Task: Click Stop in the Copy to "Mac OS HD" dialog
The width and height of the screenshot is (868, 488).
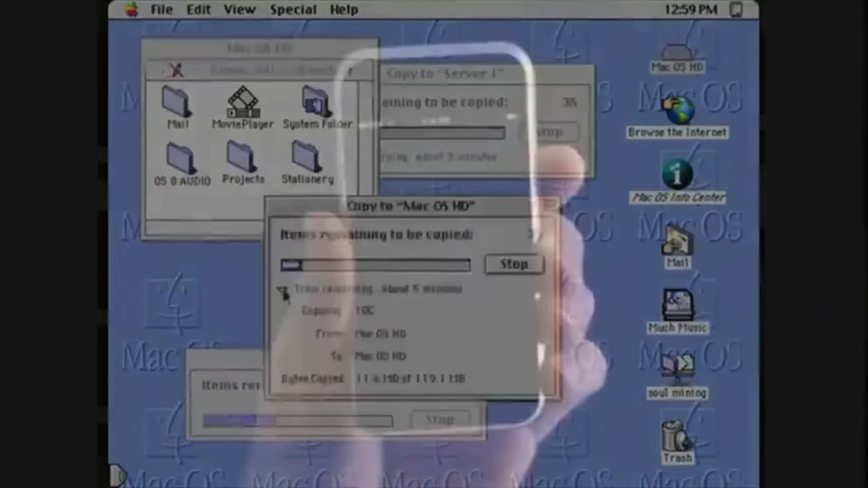Action: [514, 264]
